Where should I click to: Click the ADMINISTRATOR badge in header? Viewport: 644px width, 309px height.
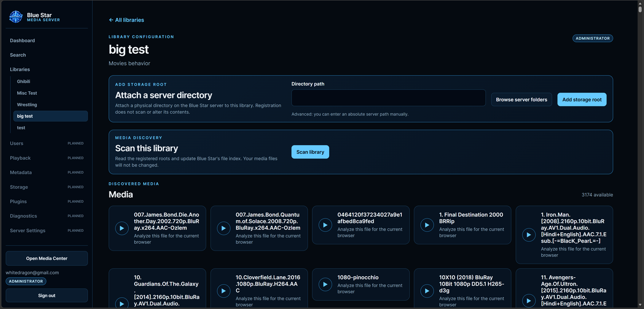coord(592,39)
